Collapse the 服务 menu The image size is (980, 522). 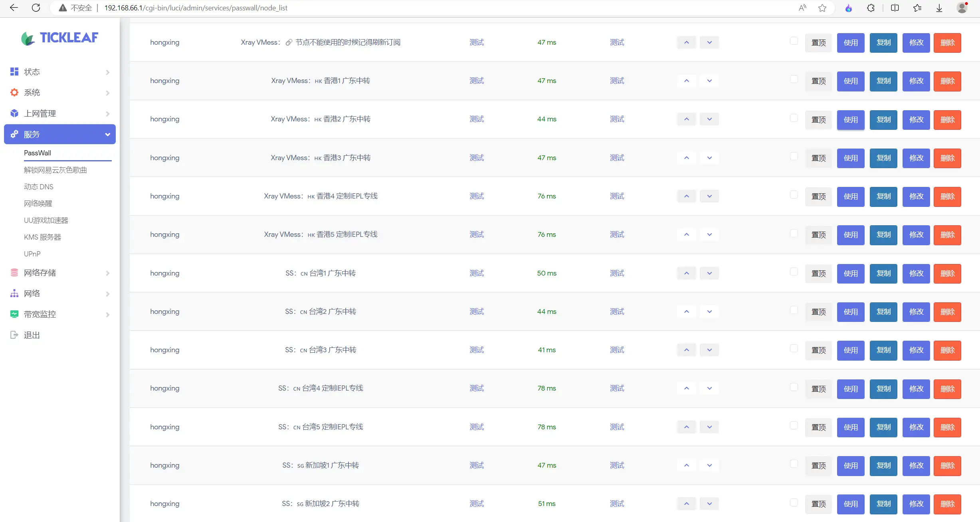click(x=60, y=134)
